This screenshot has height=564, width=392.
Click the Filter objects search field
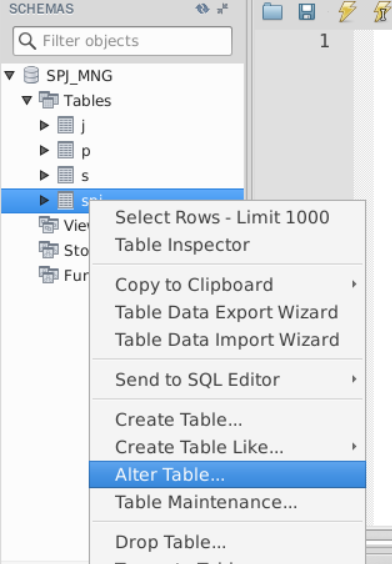pyautogui.click(x=123, y=41)
